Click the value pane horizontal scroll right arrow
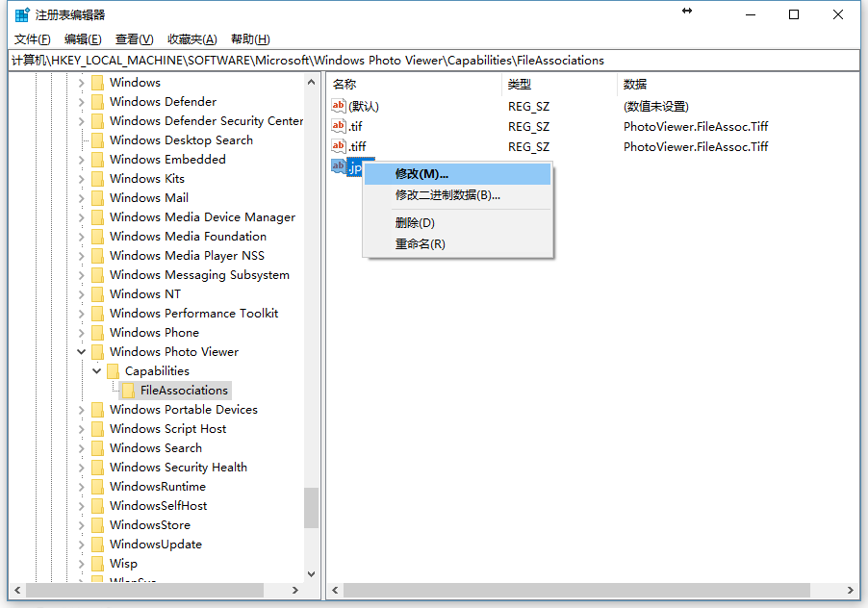This screenshot has width=868, height=608. 851,591
